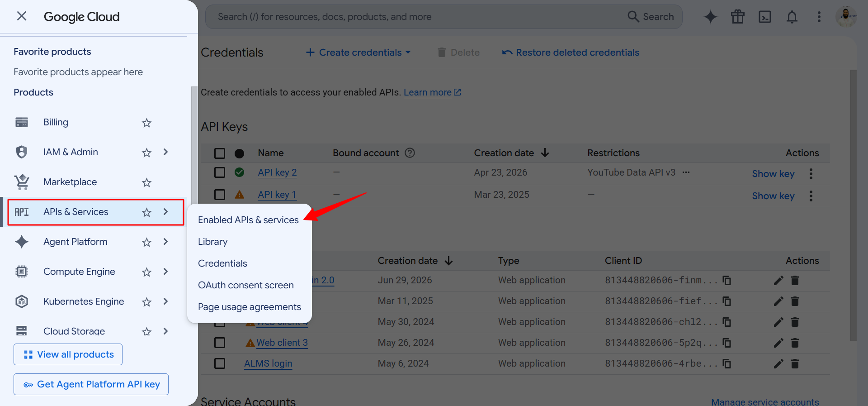Delete the ALMS login OAuth client

point(795,363)
